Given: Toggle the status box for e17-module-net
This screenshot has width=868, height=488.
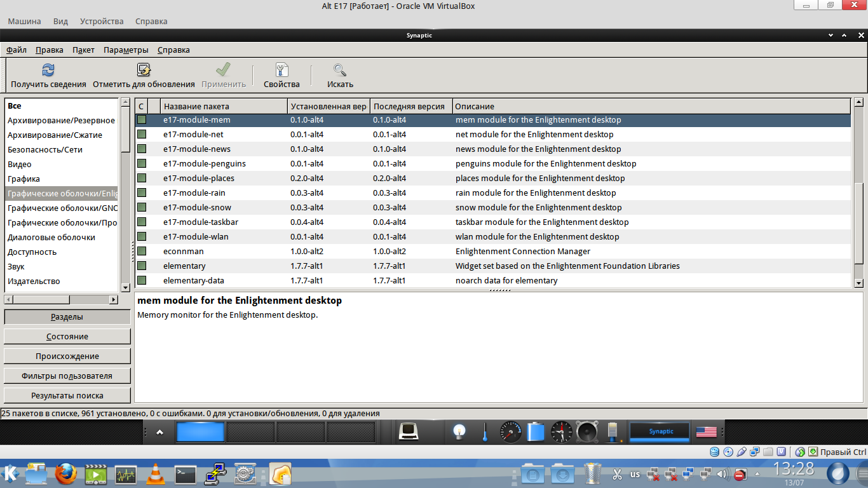Looking at the screenshot, I should 142,134.
